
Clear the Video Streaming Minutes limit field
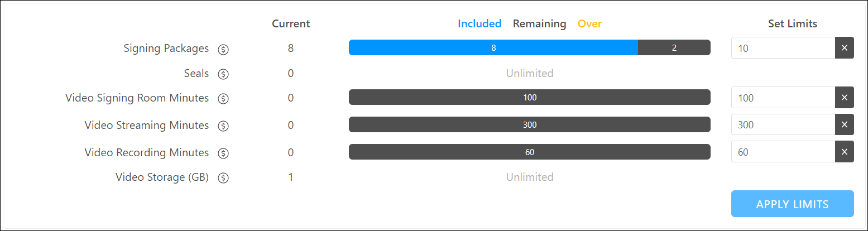click(x=844, y=124)
